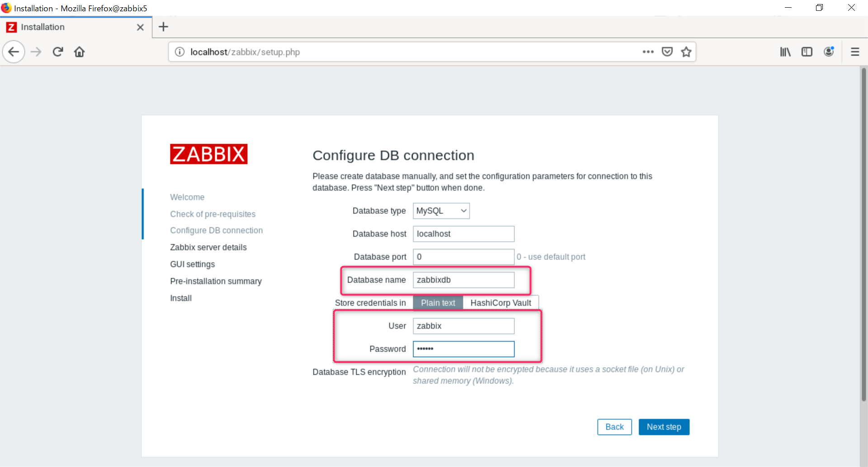Go to Check of pre-requisites step
The width and height of the screenshot is (868, 467).
click(212, 214)
